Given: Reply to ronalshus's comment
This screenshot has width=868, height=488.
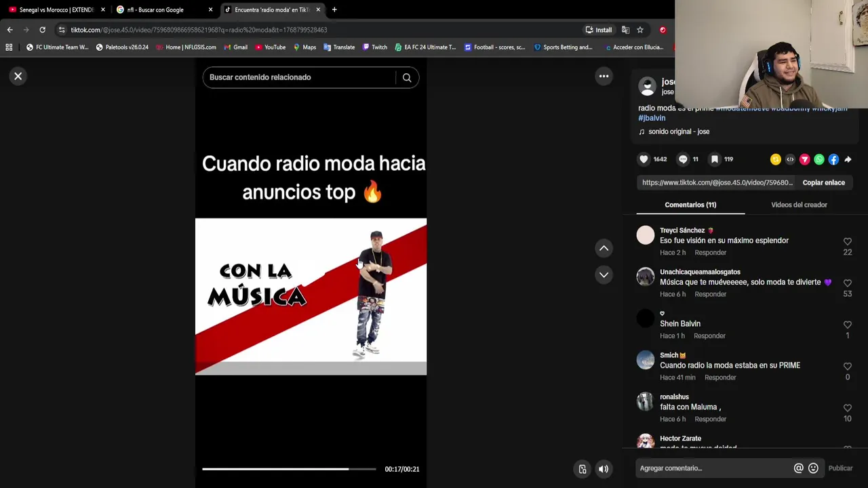Looking at the screenshot, I should click(x=710, y=419).
